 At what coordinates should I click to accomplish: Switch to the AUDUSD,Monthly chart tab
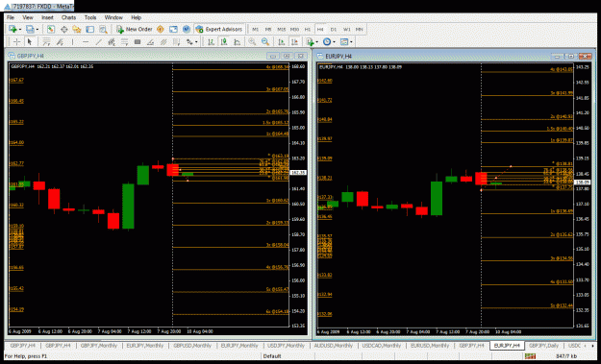[333, 346]
